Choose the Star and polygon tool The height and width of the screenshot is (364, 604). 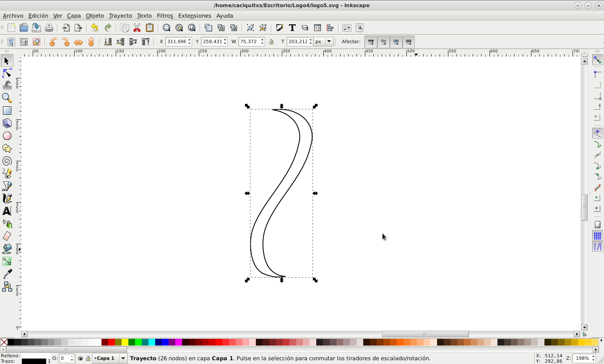click(x=7, y=148)
